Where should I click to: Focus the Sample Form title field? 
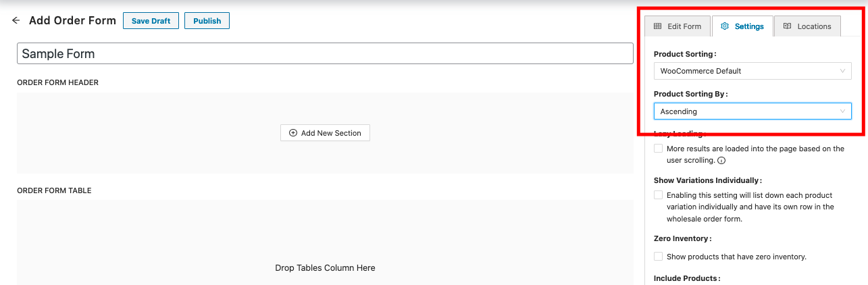[324, 54]
